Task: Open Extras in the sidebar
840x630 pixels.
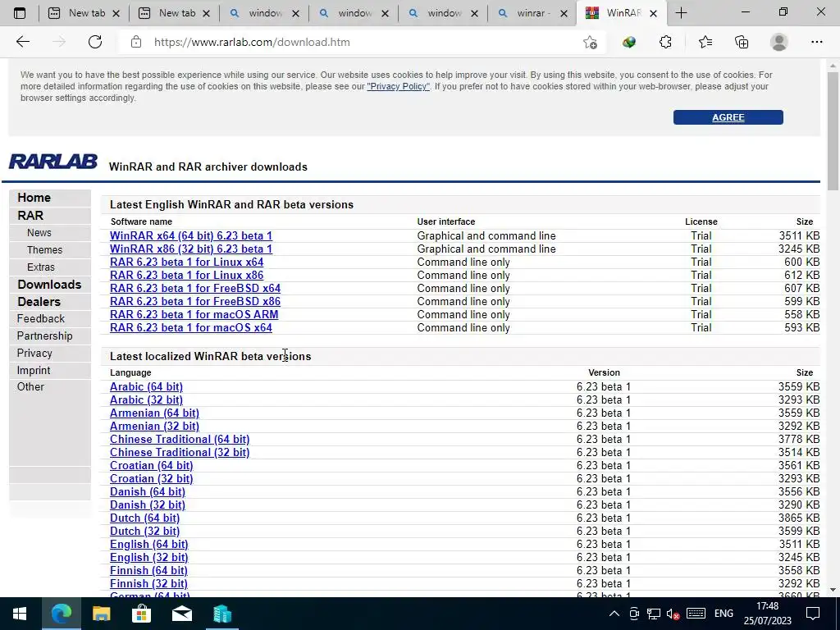Action: [x=41, y=267]
